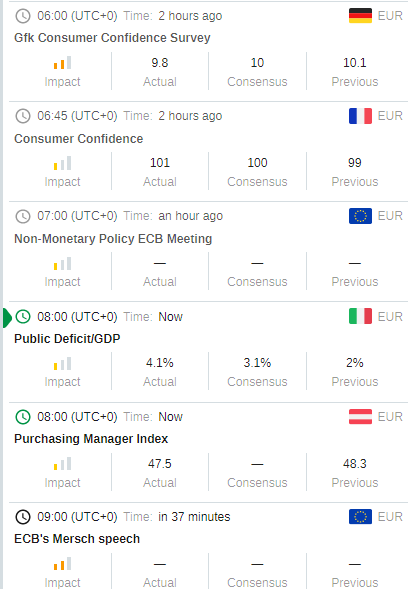Click the grey clock icon at 06:45
The image size is (410, 589).
23,116
